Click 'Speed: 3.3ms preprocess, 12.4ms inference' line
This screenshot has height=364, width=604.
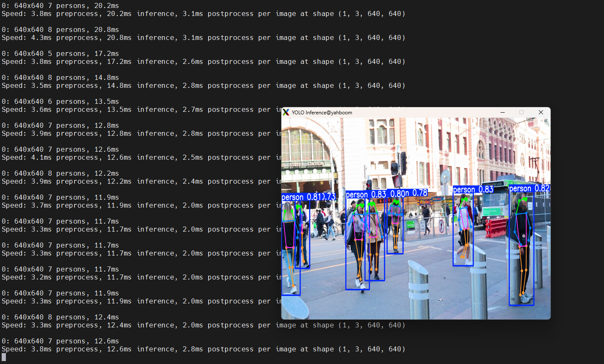204,325
